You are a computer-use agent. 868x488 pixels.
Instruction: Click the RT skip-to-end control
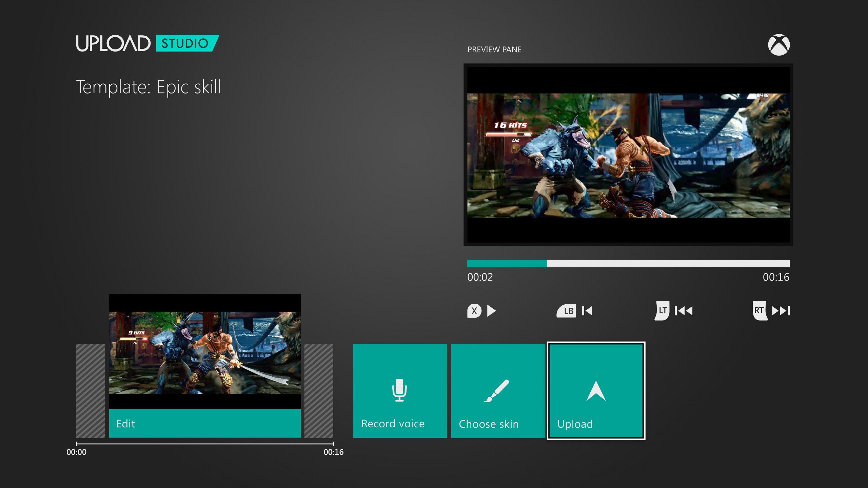tap(761, 310)
